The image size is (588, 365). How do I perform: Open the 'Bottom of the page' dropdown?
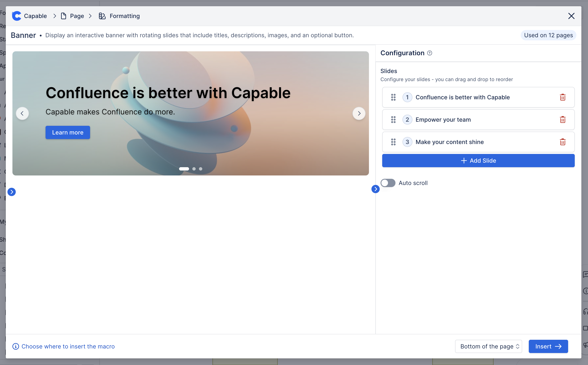click(x=488, y=346)
